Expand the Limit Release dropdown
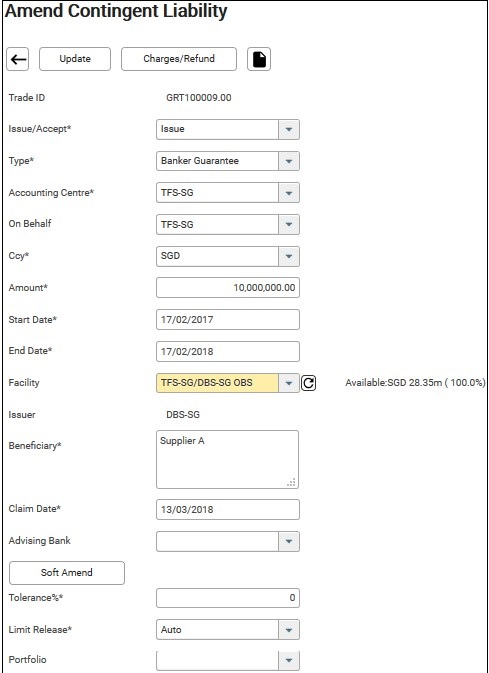The width and height of the screenshot is (489, 673). (x=228, y=630)
